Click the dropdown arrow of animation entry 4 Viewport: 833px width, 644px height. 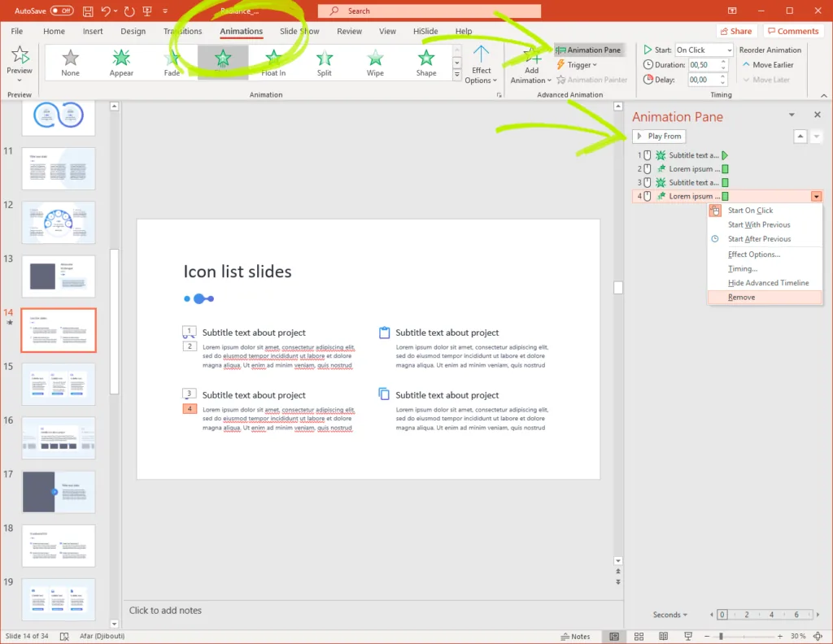816,197
